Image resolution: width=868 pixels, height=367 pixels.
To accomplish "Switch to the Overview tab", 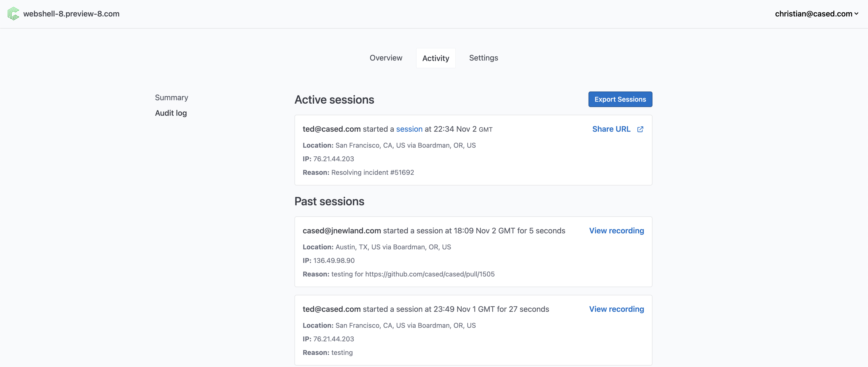I will 386,58.
